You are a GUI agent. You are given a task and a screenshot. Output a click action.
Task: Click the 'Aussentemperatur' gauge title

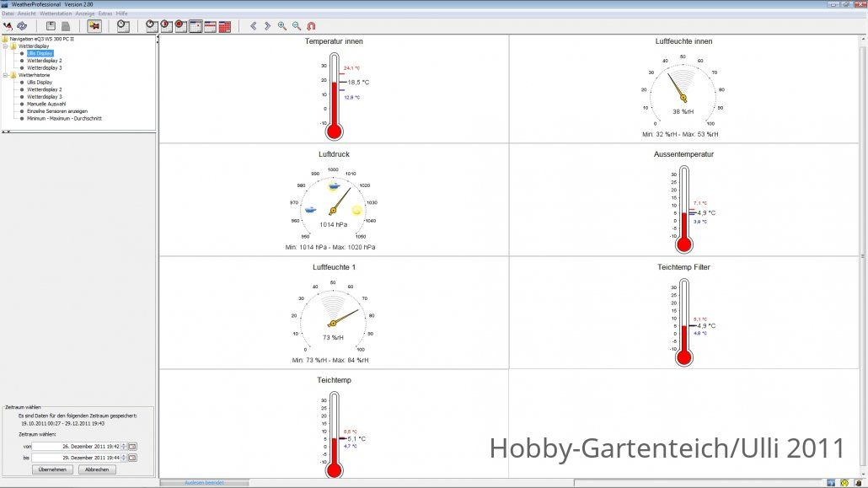tap(683, 154)
